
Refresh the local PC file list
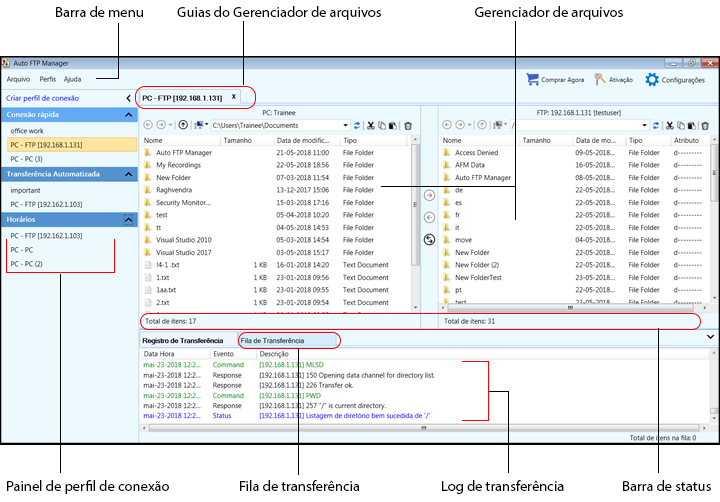coord(357,126)
